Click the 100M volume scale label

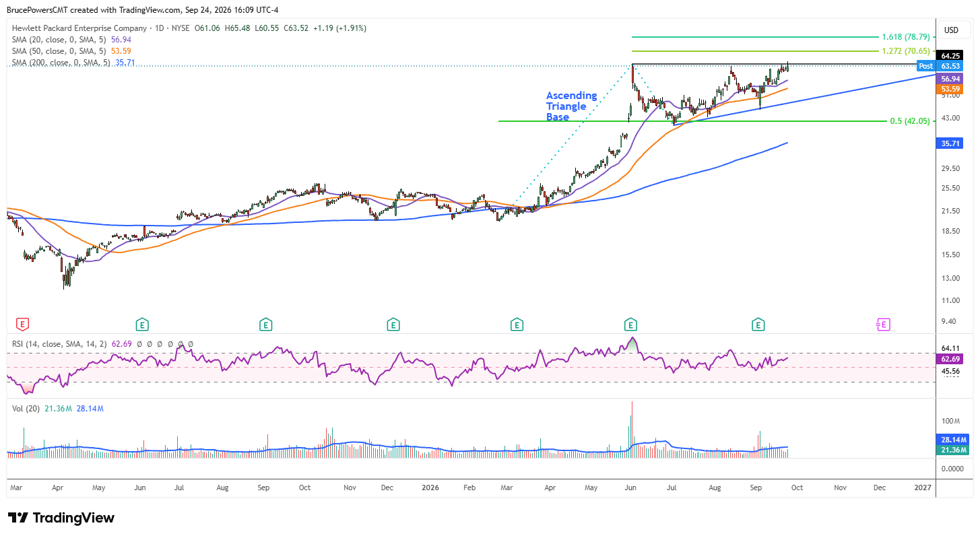click(x=950, y=421)
